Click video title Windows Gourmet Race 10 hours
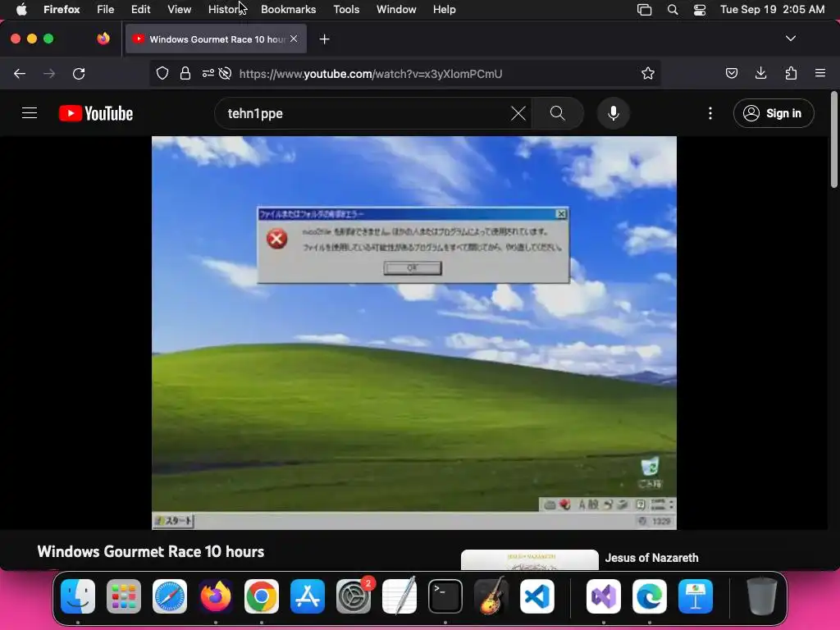 151,551
